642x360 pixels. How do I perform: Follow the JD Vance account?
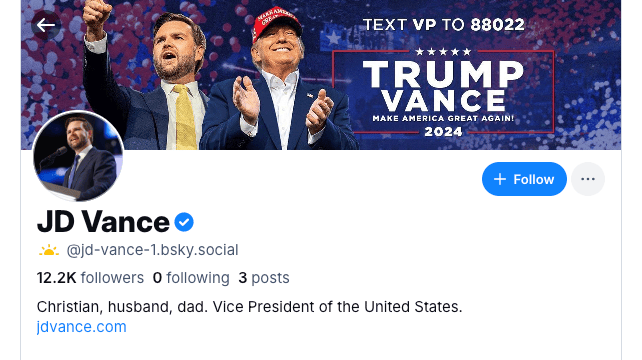click(524, 179)
